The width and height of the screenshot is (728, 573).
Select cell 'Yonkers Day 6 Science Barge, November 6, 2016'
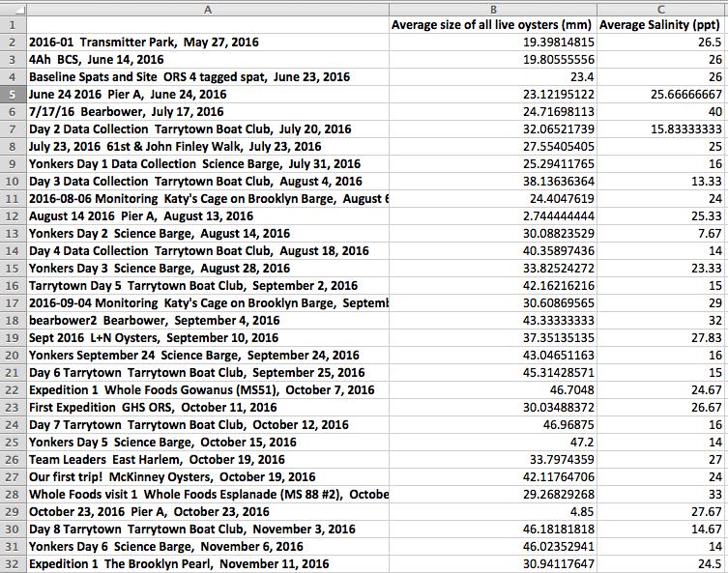point(208,547)
